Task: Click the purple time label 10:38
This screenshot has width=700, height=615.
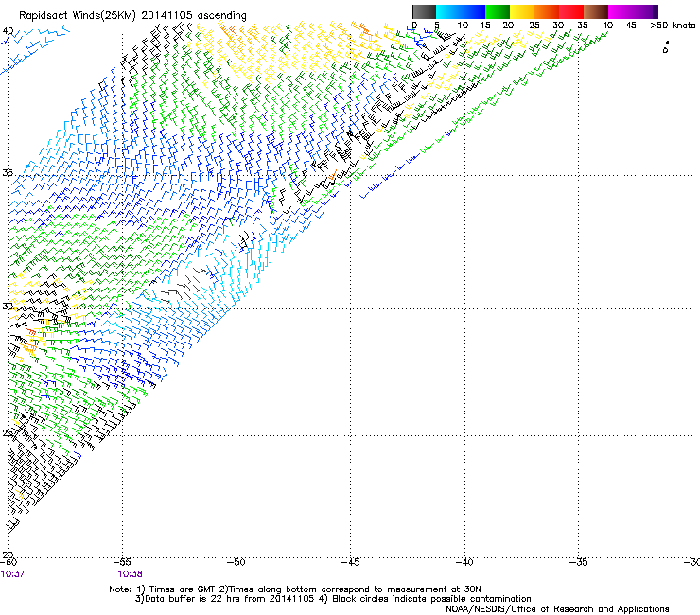Action: coord(130,574)
